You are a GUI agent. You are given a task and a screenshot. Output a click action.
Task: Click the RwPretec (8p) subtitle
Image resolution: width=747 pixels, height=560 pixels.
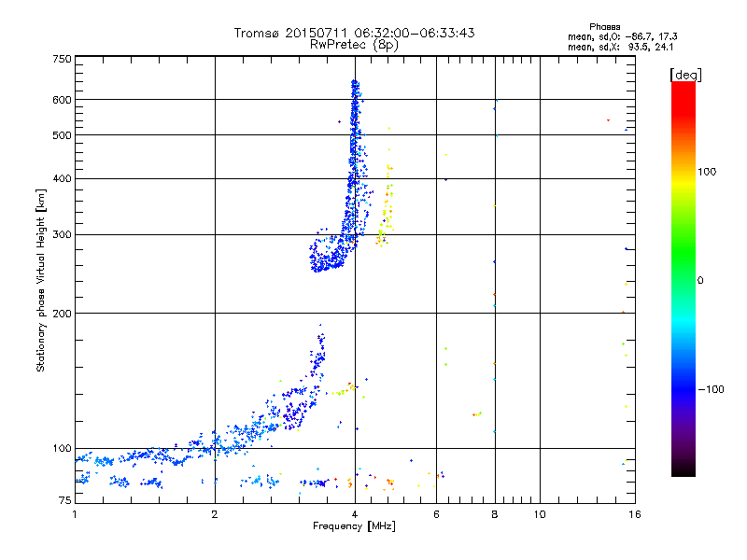(354, 45)
